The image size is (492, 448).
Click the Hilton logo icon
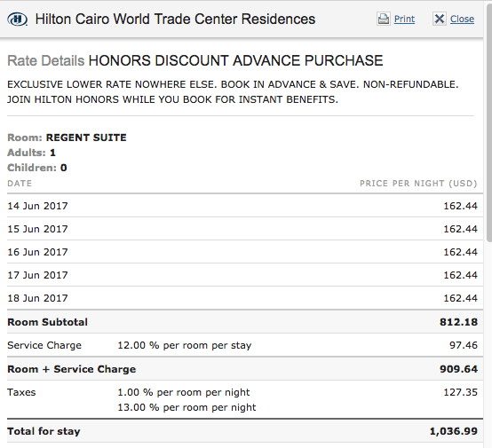click(17, 20)
